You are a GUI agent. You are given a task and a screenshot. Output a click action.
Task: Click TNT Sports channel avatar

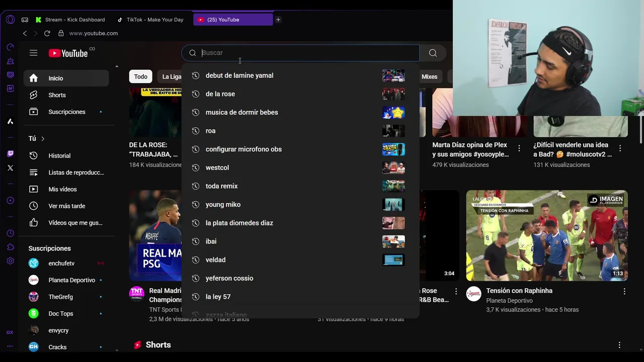click(136, 294)
